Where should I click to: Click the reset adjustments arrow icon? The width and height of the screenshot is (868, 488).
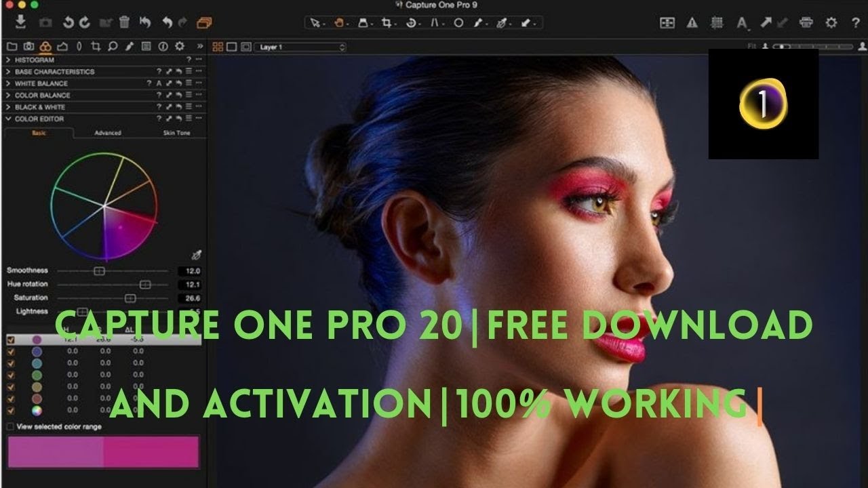pos(144,22)
